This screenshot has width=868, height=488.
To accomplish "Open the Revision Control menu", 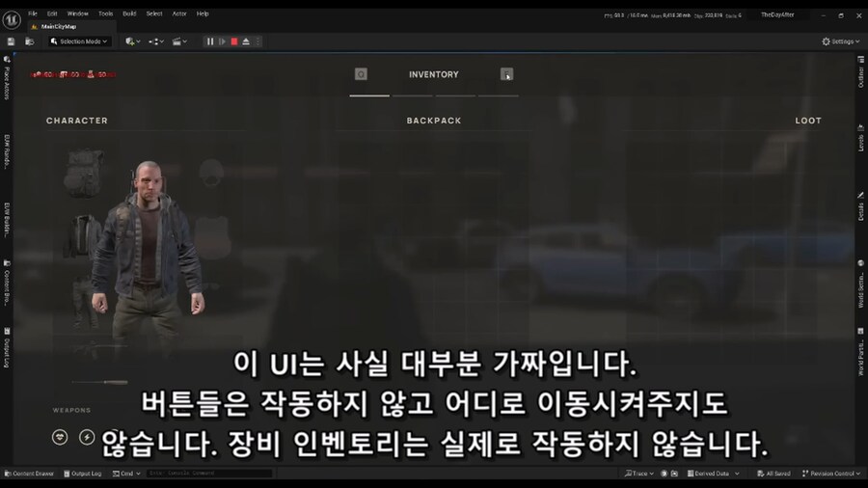I will point(830,474).
